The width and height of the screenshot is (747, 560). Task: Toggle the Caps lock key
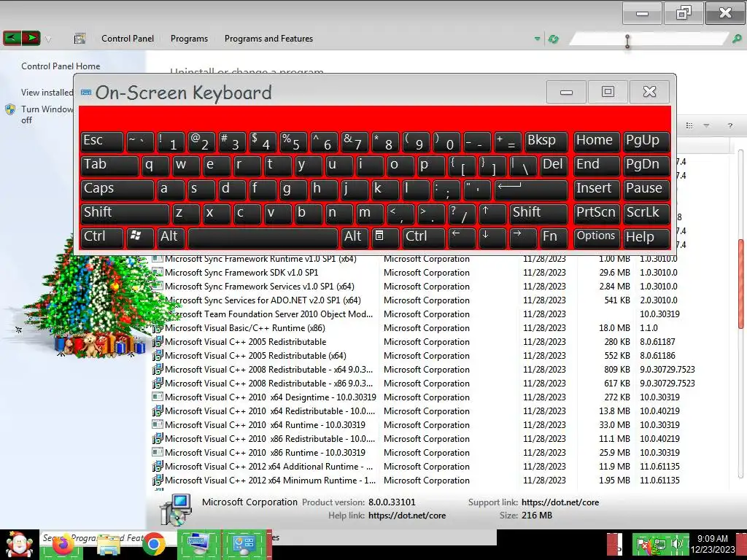coord(117,189)
